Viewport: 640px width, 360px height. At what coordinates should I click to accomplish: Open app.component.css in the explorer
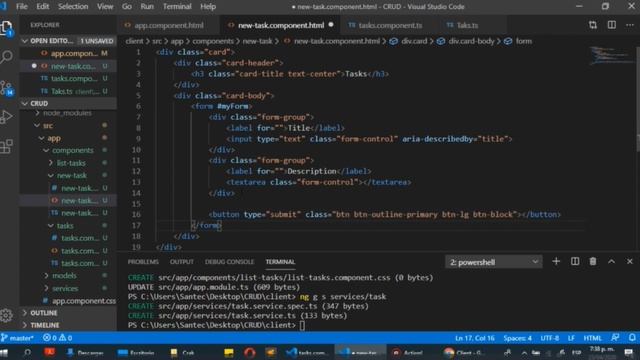click(x=68, y=301)
